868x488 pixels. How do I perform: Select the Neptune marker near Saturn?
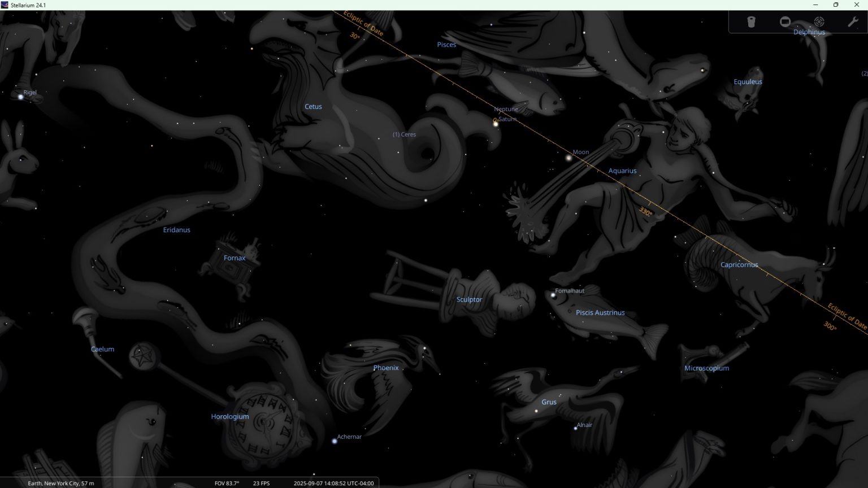494,120
